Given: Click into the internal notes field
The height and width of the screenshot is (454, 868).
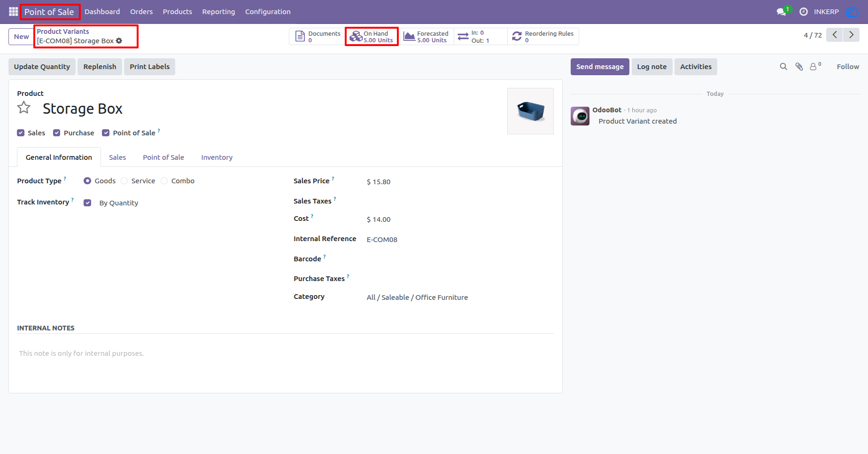Looking at the screenshot, I should click(x=285, y=353).
